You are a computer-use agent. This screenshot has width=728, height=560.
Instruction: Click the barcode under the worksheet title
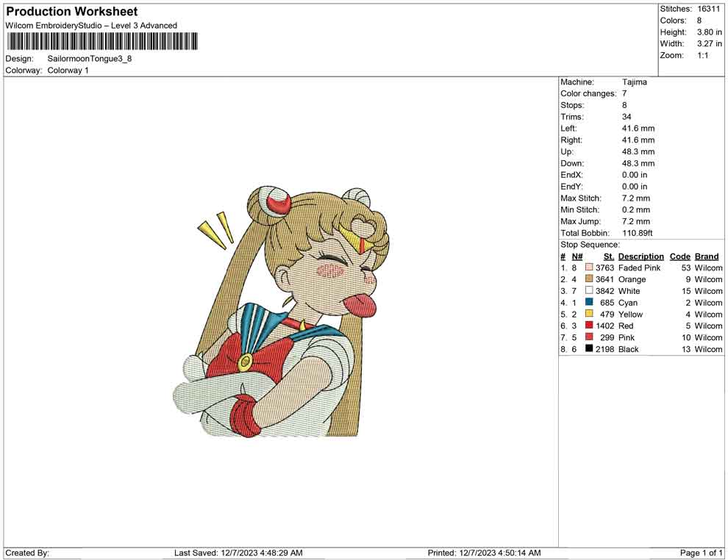coord(102,41)
